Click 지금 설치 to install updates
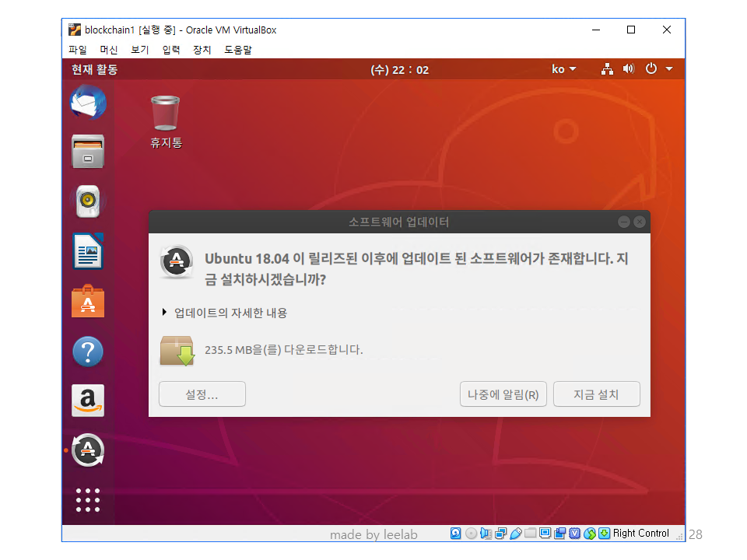The image size is (747, 560). click(x=597, y=394)
